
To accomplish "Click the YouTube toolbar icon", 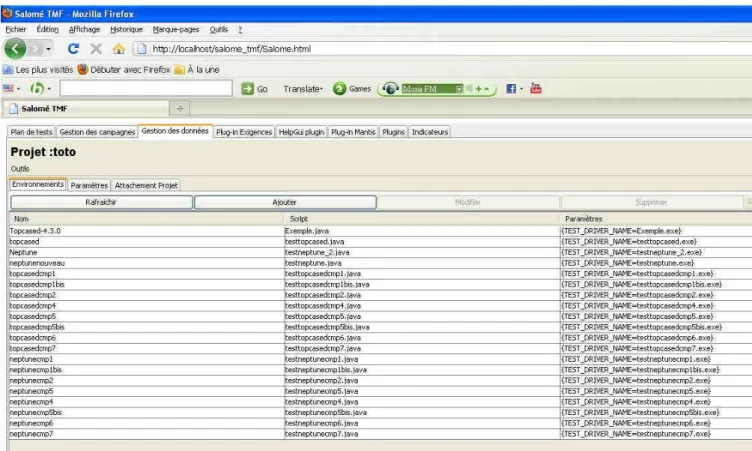I will pyautogui.click(x=536, y=88).
